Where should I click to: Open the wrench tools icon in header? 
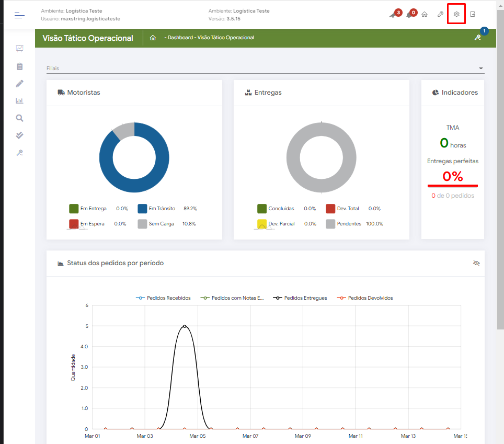point(440,14)
